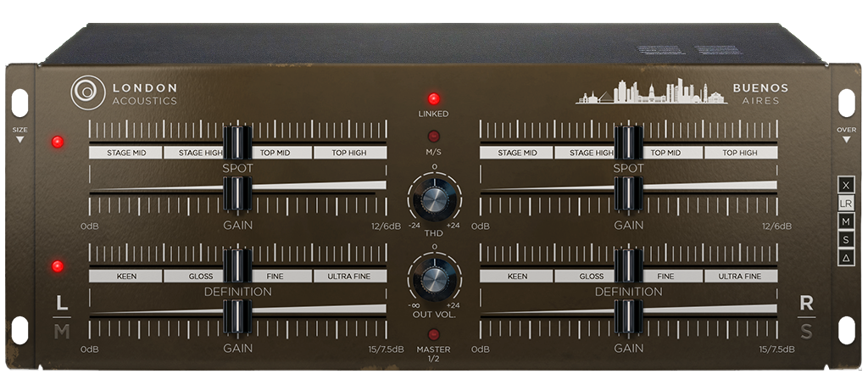Enable the M/S mode LED switch
Viewport: 868px width, 391px height.
click(x=434, y=136)
